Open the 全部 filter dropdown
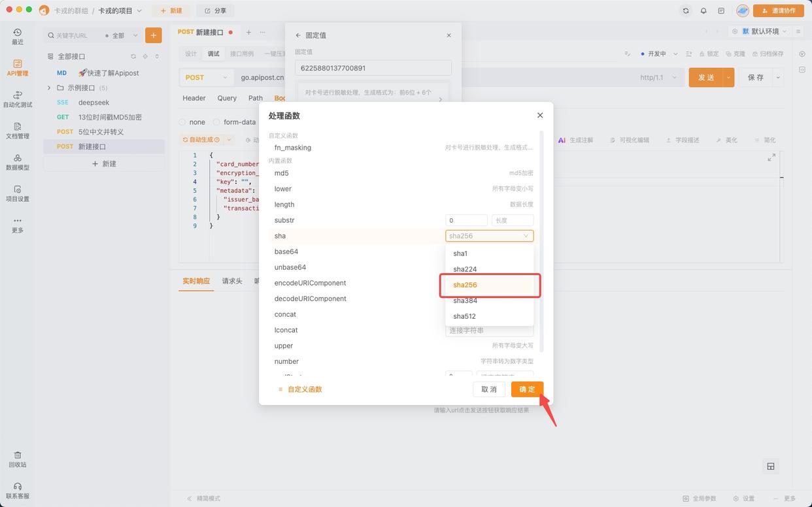Viewport: 812px width, 507px height. pyautogui.click(x=122, y=35)
